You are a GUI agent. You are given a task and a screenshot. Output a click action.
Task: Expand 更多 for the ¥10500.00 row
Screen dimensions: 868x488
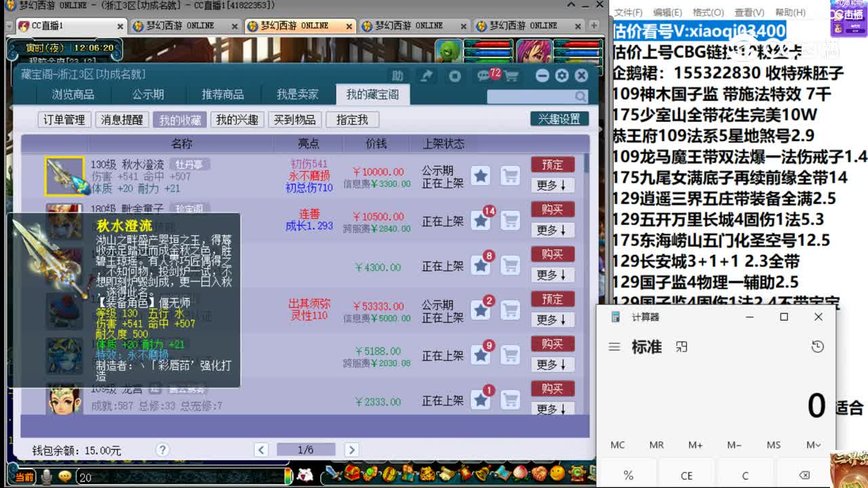pyautogui.click(x=553, y=230)
